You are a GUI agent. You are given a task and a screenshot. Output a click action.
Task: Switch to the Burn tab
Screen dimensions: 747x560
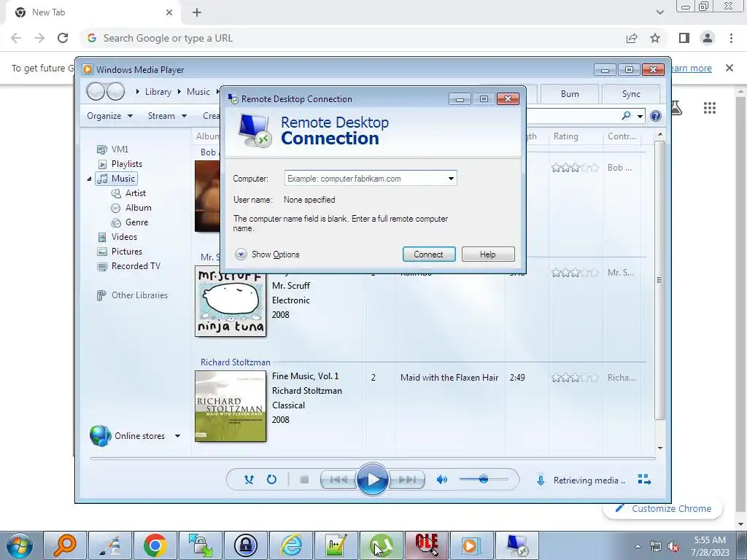click(570, 94)
